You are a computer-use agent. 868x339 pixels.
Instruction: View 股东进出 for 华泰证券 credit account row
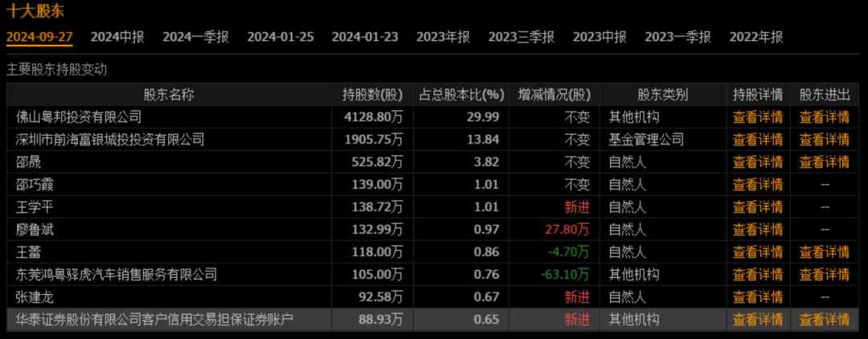point(825,319)
